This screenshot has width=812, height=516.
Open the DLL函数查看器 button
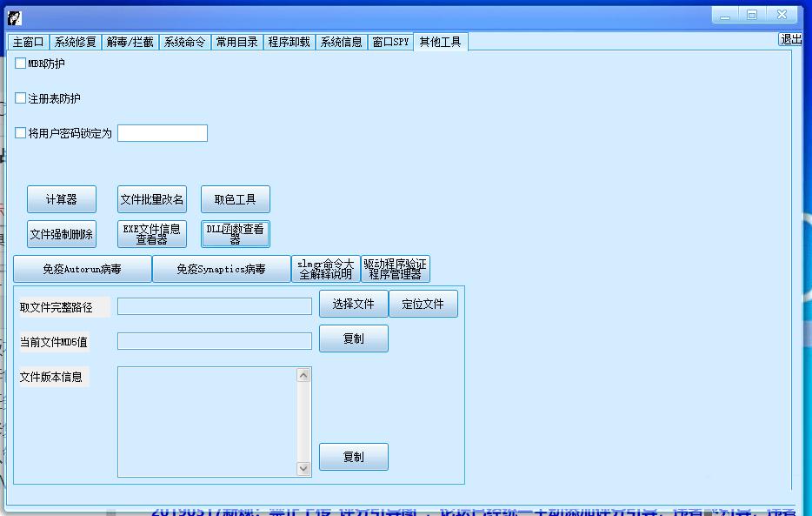(235, 234)
